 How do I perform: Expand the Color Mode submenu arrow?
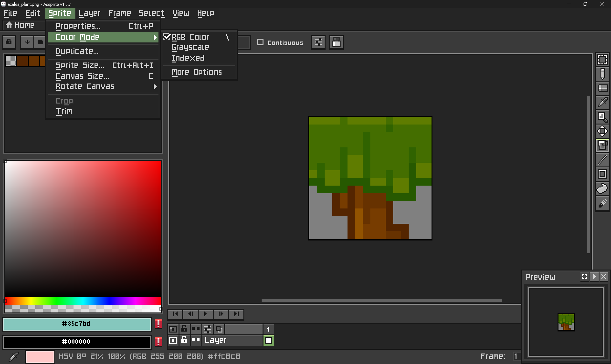click(x=155, y=37)
